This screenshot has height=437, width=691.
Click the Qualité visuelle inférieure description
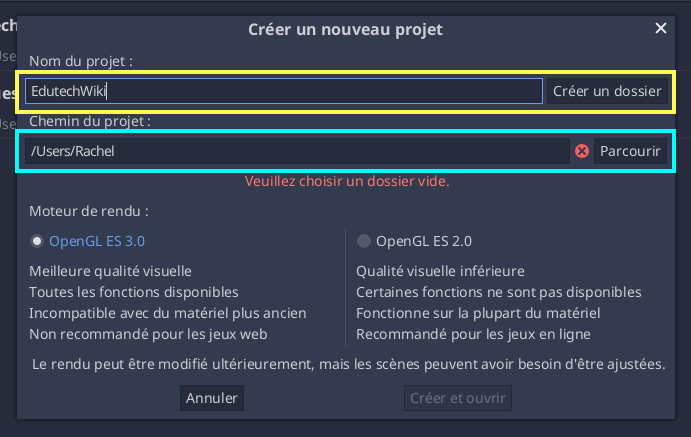[x=440, y=271]
